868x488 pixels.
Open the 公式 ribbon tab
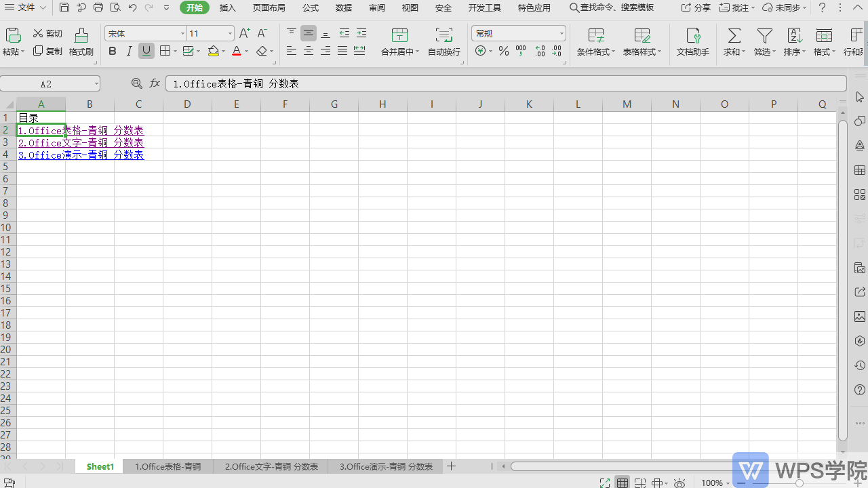[311, 7]
